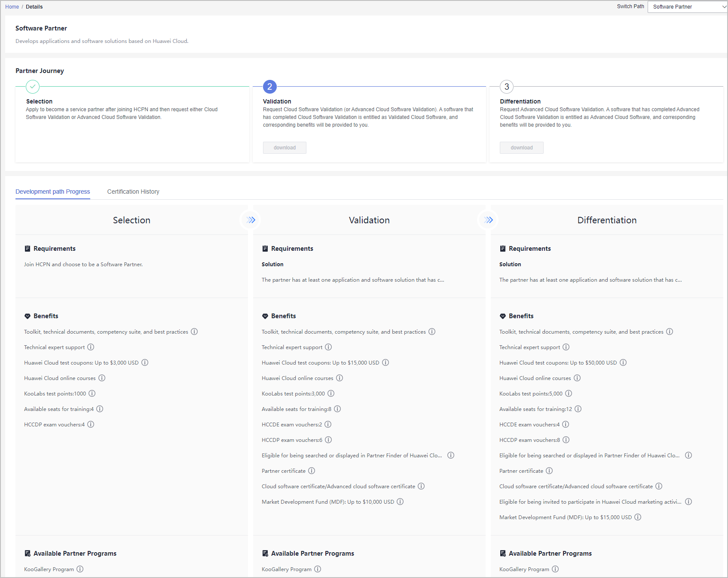
Task: Click Differentiation column header
Action: (607, 220)
